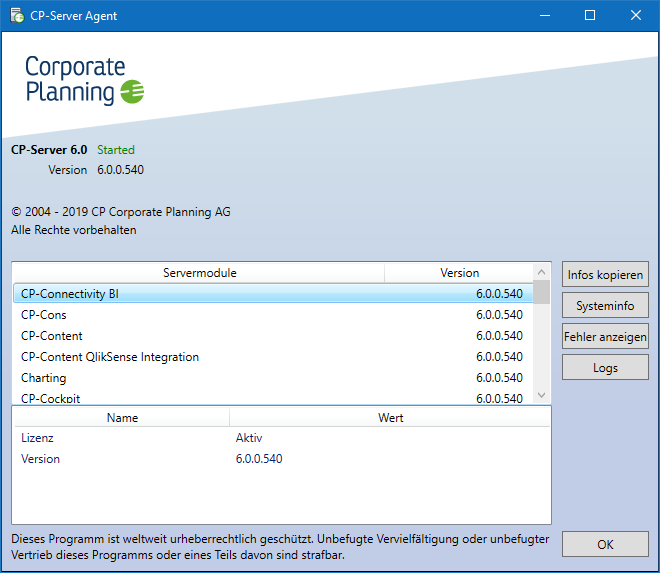This screenshot has width=660, height=573.
Task: Maximize the CP-Server Agent window
Action: (x=590, y=16)
